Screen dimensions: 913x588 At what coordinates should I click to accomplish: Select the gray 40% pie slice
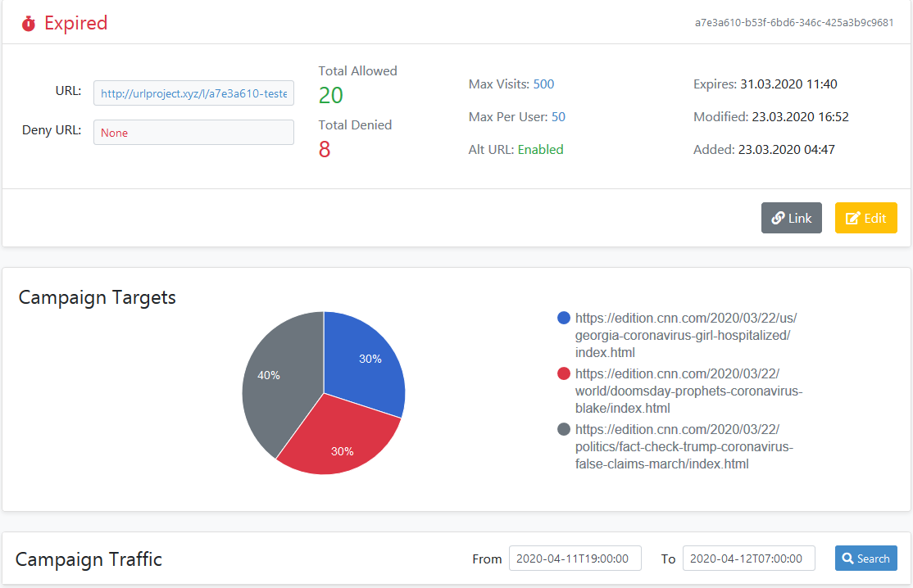[x=275, y=377]
